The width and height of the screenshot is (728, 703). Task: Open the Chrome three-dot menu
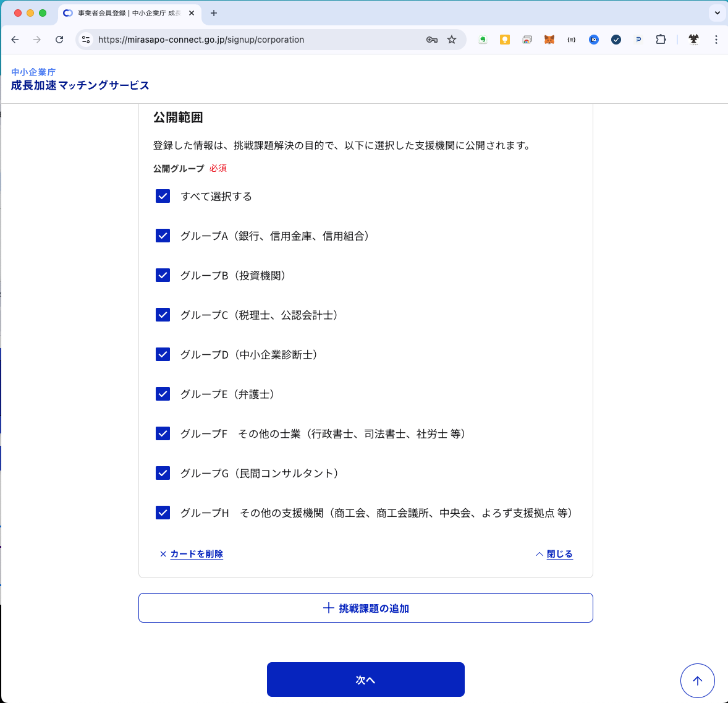coord(716,40)
